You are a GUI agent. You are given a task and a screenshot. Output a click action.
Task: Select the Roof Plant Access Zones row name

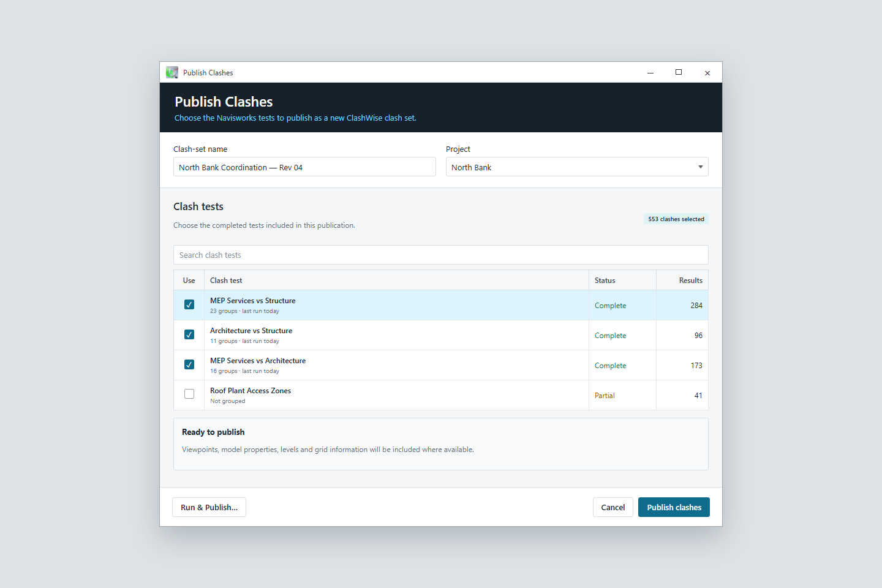[x=251, y=391]
